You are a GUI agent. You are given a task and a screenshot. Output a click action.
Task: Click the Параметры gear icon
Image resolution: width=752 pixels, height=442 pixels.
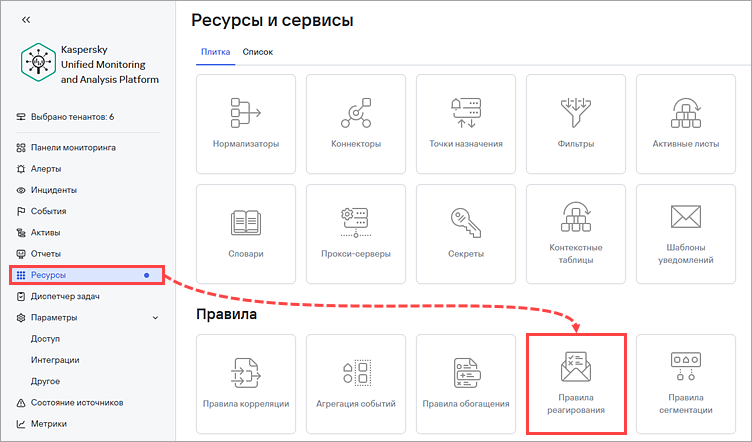coord(21,317)
